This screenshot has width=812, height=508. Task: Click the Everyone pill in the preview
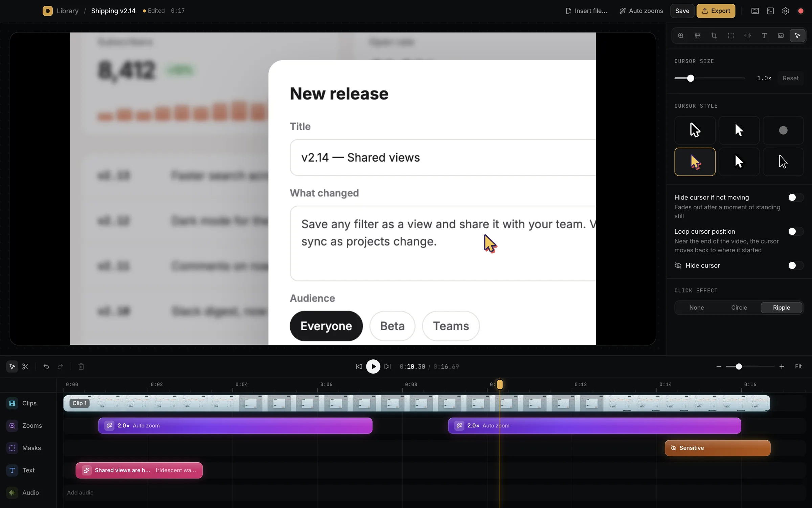(326, 326)
